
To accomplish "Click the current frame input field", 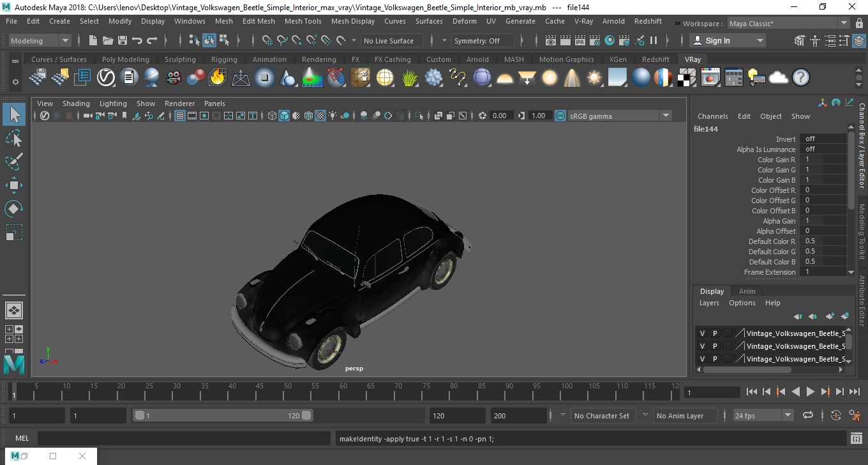I will pyautogui.click(x=712, y=392).
